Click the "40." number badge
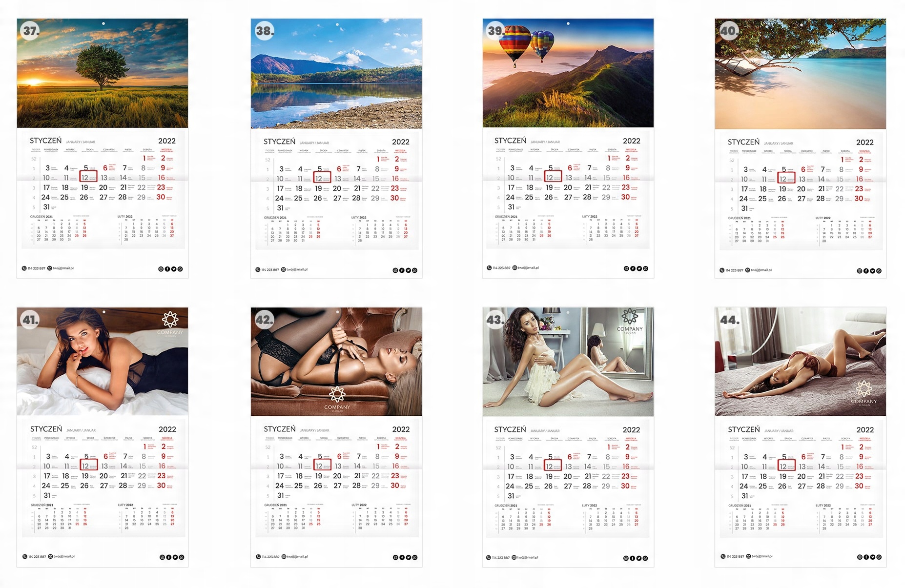Screen dimensions: 905x588 (729, 31)
